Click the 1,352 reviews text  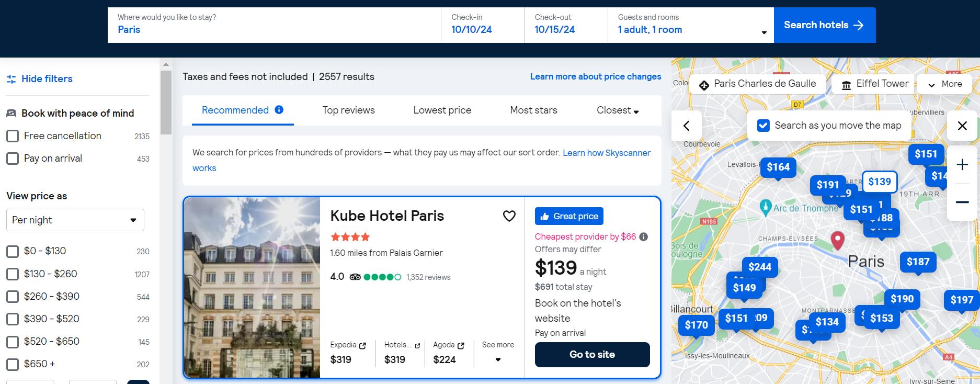pyautogui.click(x=428, y=277)
